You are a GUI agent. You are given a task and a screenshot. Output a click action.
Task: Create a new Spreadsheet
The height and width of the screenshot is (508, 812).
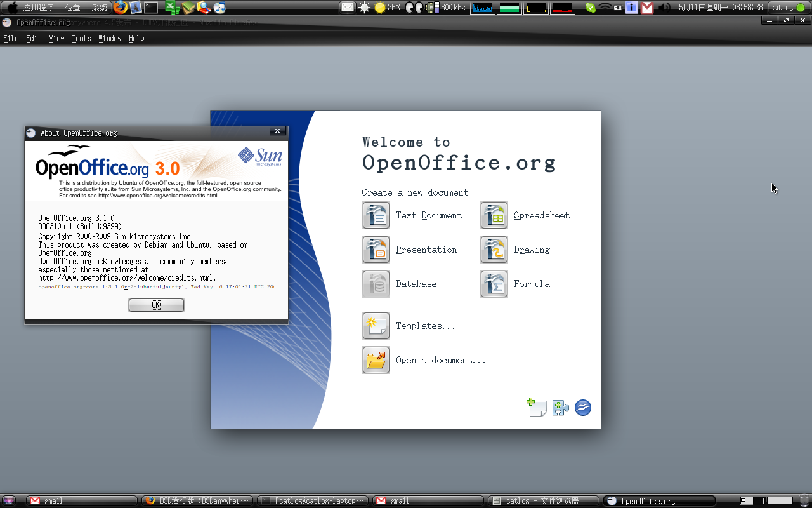pos(494,215)
